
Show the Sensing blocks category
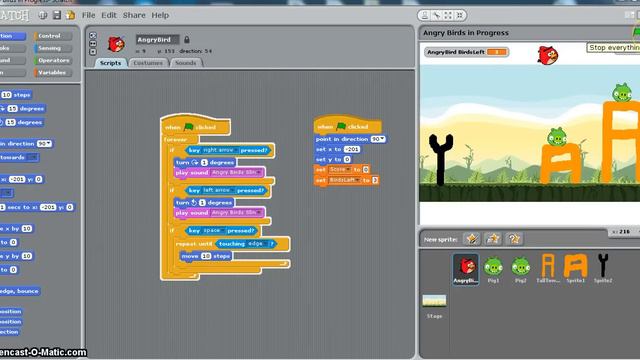point(53,48)
